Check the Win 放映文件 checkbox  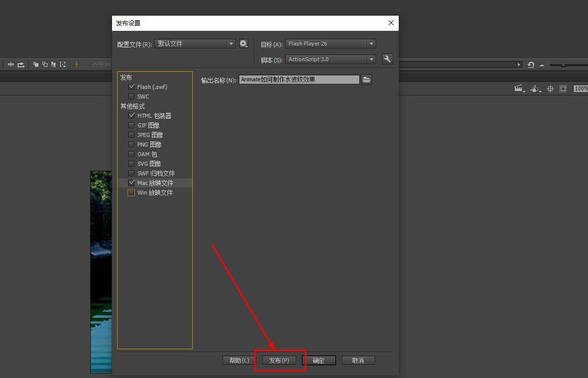(x=131, y=193)
